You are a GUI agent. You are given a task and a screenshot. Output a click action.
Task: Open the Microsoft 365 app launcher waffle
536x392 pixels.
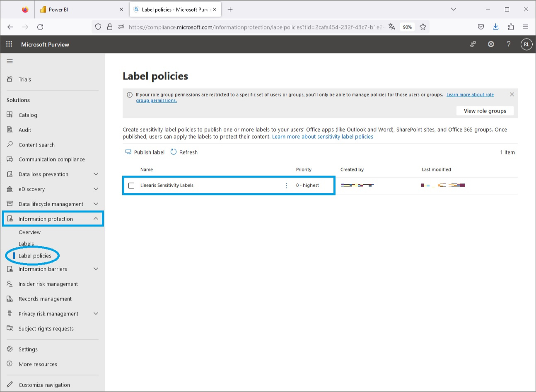point(9,44)
